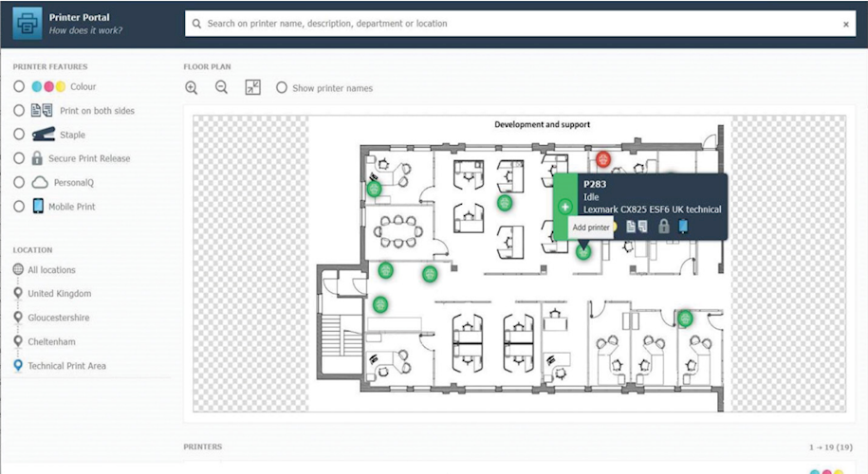
Task: Click the green printer marker in bottom-right office
Action: (685, 318)
